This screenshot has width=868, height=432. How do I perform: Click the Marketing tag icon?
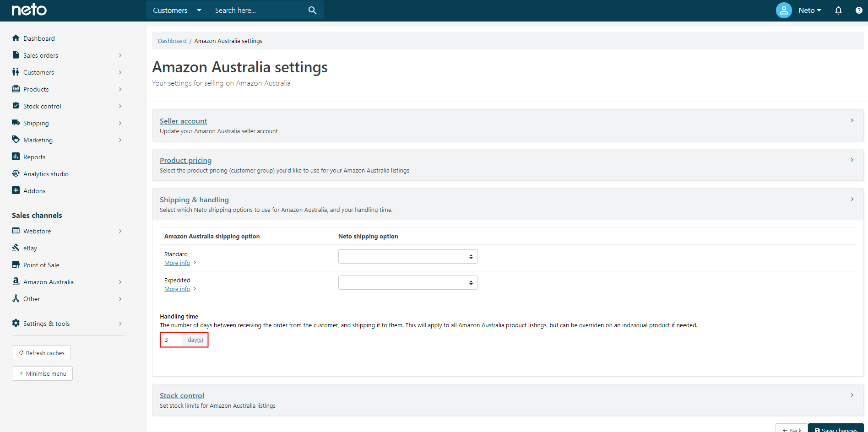point(16,140)
